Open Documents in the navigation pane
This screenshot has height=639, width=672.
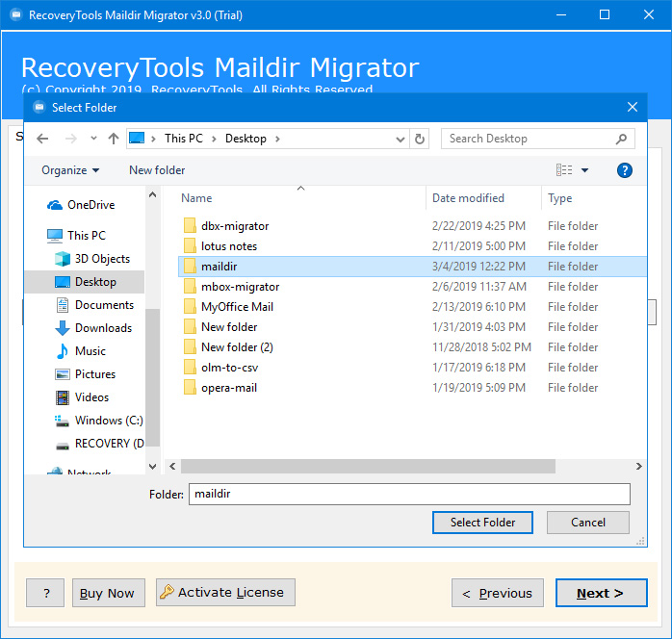[x=94, y=305]
